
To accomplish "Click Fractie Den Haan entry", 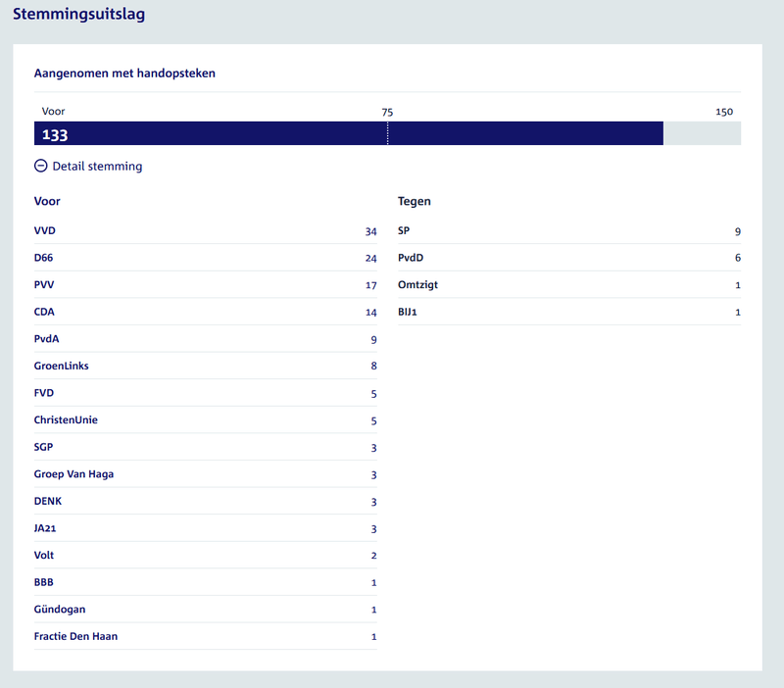I will (x=75, y=636).
